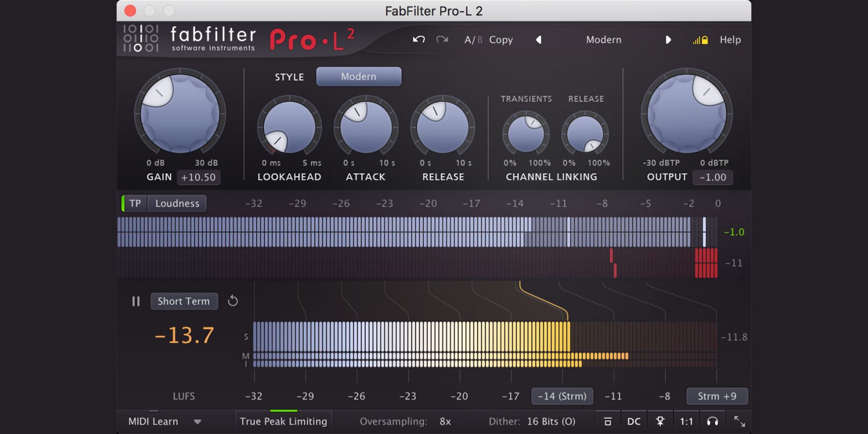Expand the MIDI Learn dropdown arrow
The image size is (868, 434).
pyautogui.click(x=197, y=422)
